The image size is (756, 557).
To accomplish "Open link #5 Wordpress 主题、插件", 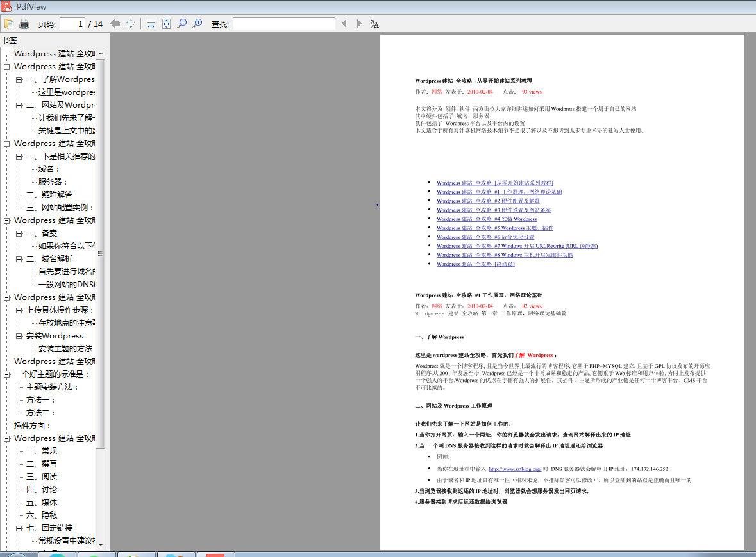I will coord(494,228).
